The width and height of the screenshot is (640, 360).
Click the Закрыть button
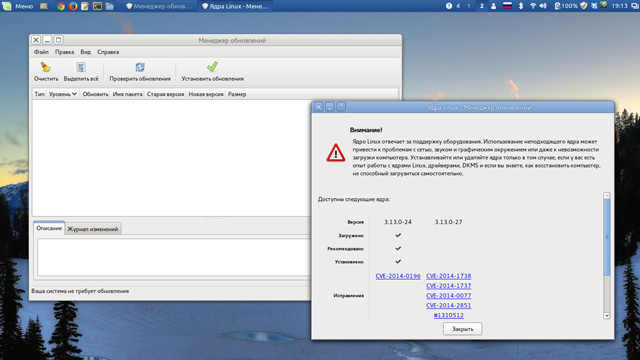pos(462,329)
